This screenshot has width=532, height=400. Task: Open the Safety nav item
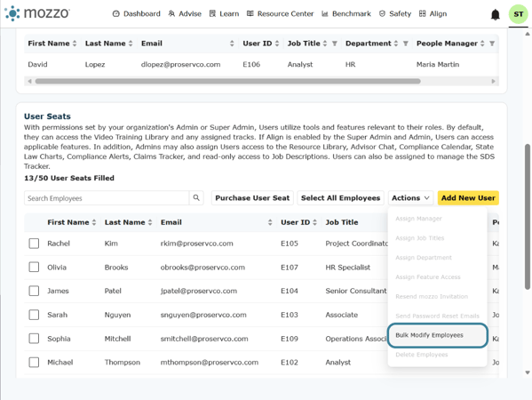pyautogui.click(x=395, y=14)
